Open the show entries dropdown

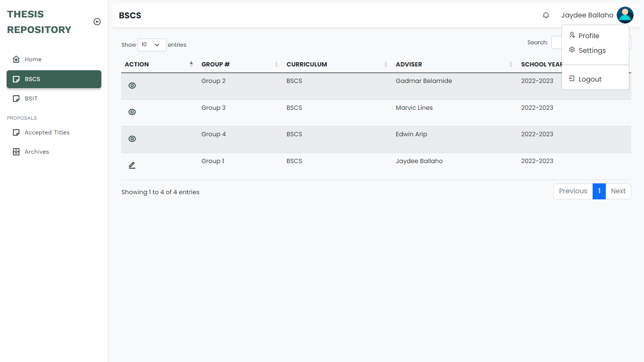click(152, 45)
